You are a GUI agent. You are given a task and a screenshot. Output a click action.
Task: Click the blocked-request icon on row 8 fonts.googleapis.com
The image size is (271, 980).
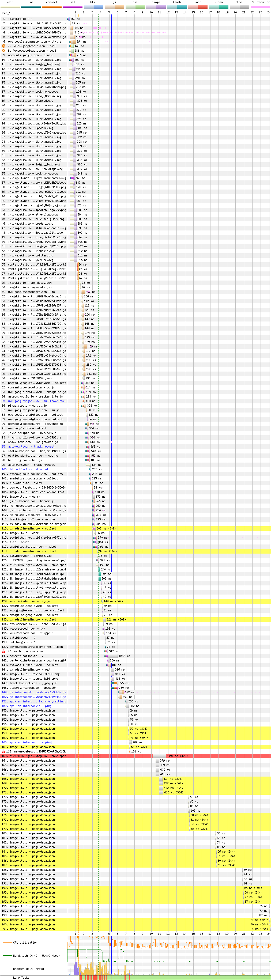tap(4, 51)
